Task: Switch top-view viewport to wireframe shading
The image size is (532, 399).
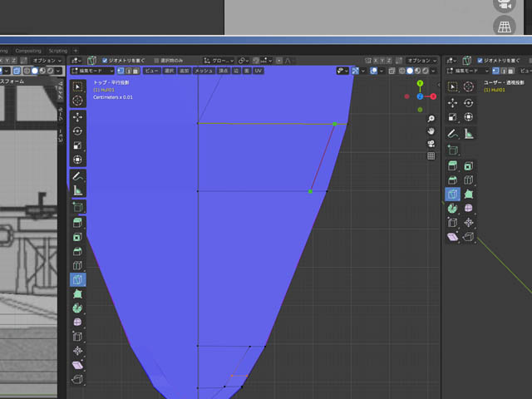Action: (x=402, y=71)
